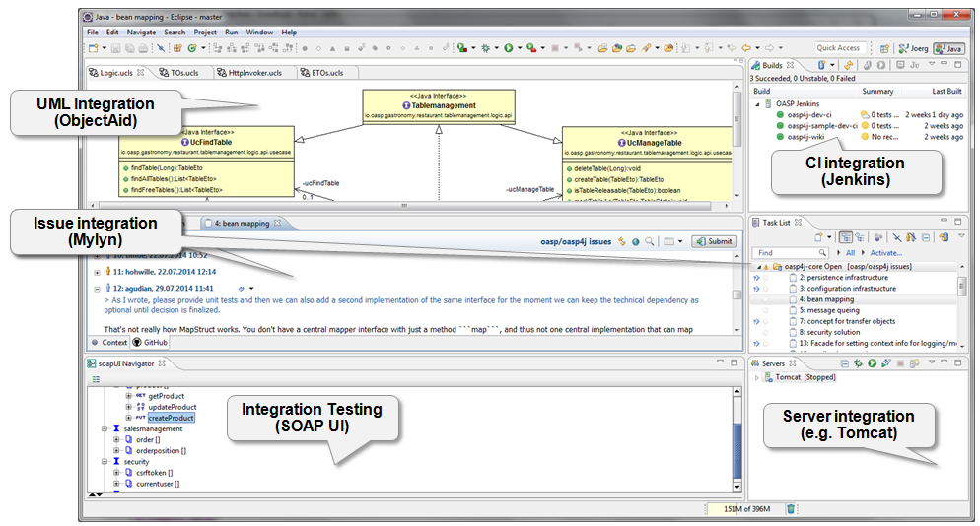Open the Debug dropdown arrow in toolbar
Screen dimensions: 980x526
pyautogui.click(x=496, y=48)
